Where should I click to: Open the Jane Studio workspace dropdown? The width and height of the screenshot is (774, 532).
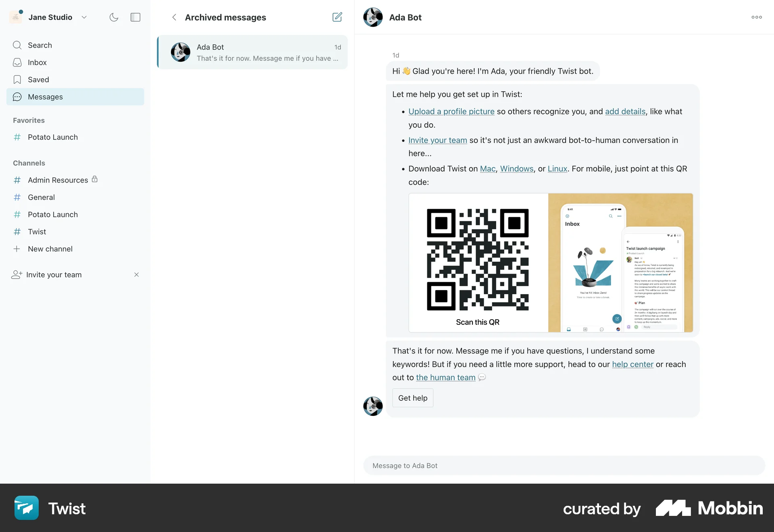click(84, 17)
